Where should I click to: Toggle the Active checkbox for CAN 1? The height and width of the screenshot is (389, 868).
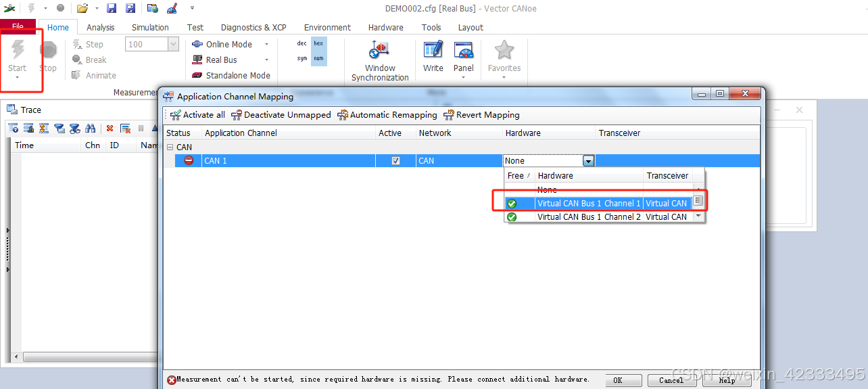pos(396,161)
